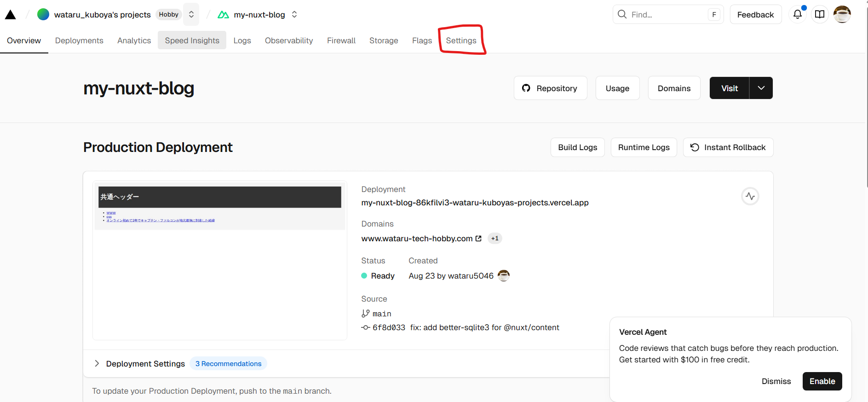Open the Speed Insights tab
868x402 pixels.
point(192,41)
